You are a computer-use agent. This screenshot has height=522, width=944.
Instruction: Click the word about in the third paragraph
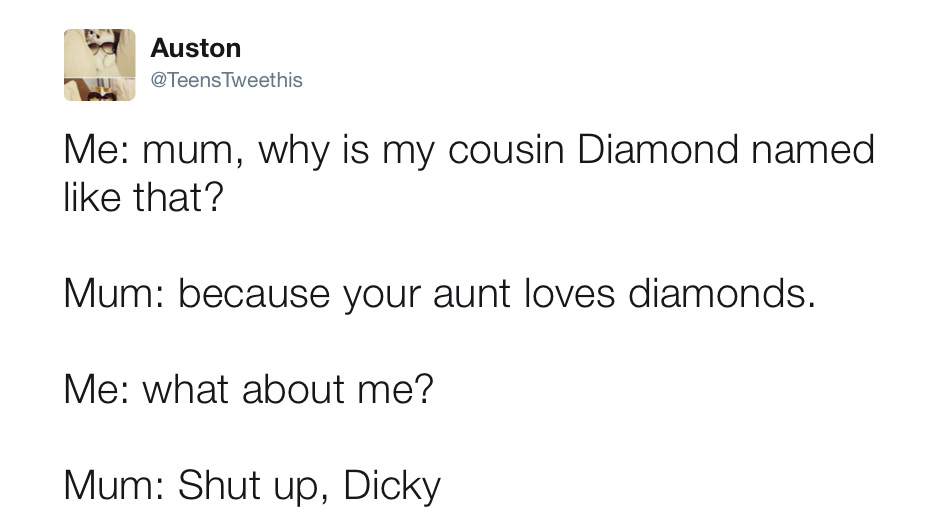coord(293,389)
